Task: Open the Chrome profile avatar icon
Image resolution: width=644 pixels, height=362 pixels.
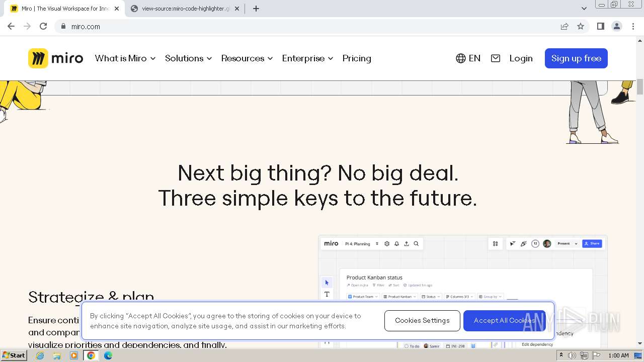Action: (617, 26)
